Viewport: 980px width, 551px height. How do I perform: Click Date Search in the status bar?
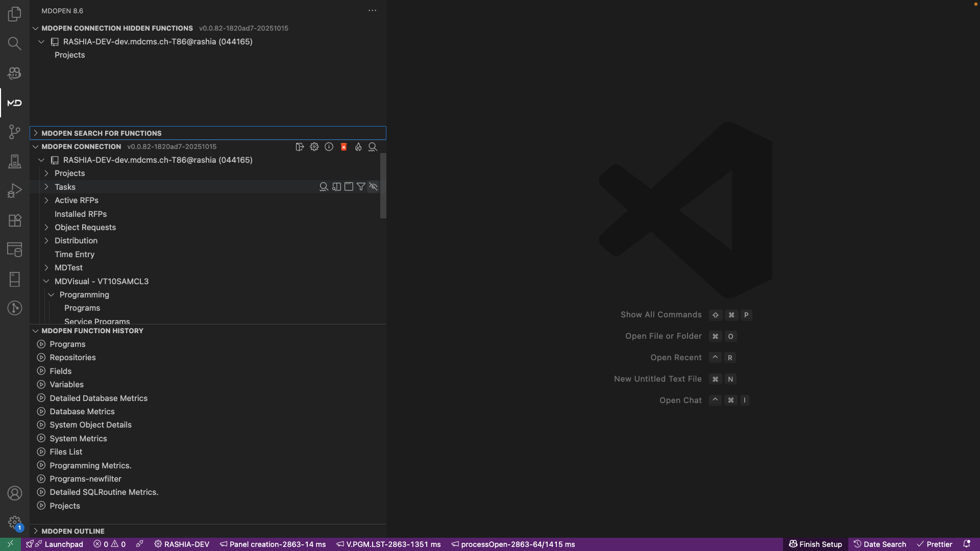click(880, 544)
